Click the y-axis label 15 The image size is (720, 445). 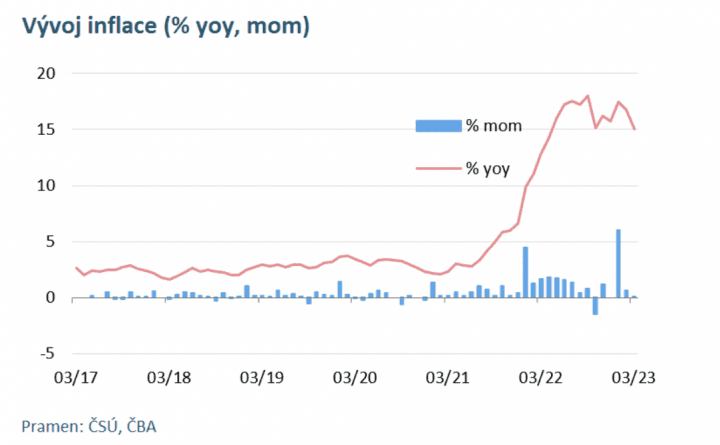pyautogui.click(x=46, y=130)
